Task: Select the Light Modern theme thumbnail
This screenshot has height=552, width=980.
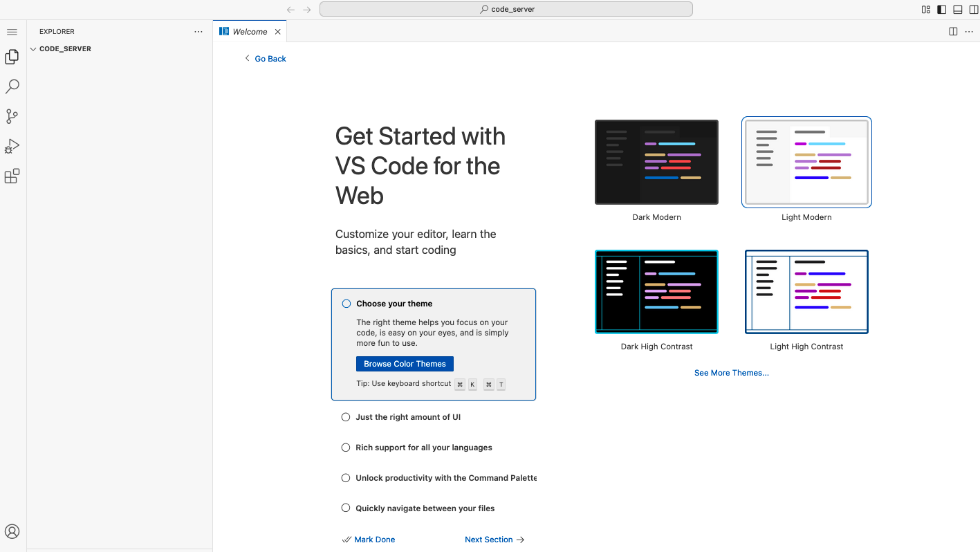Action: [806, 163]
